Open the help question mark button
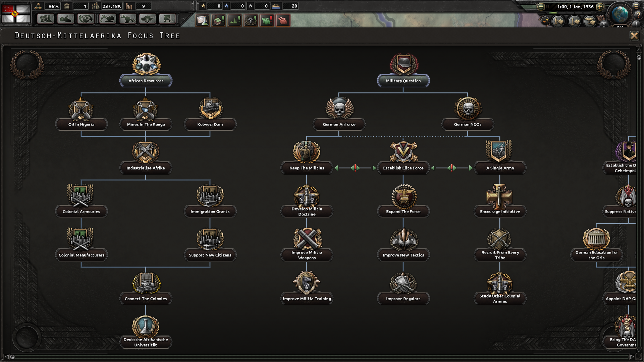Screen dimensions: 644x362 pos(638,15)
